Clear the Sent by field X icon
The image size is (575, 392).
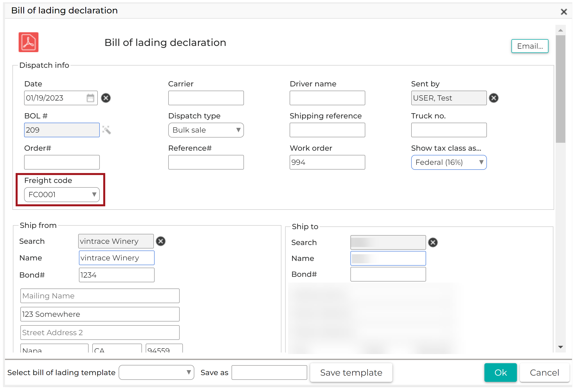pyautogui.click(x=494, y=98)
